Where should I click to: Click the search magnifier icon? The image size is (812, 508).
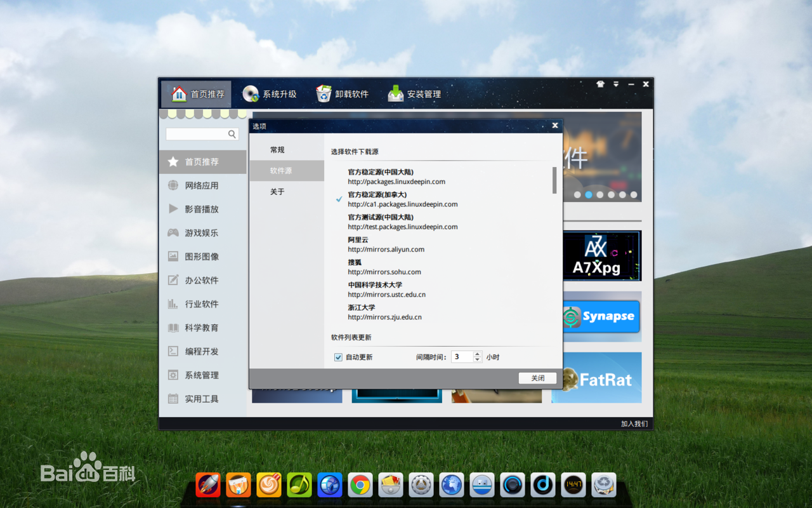pyautogui.click(x=232, y=134)
